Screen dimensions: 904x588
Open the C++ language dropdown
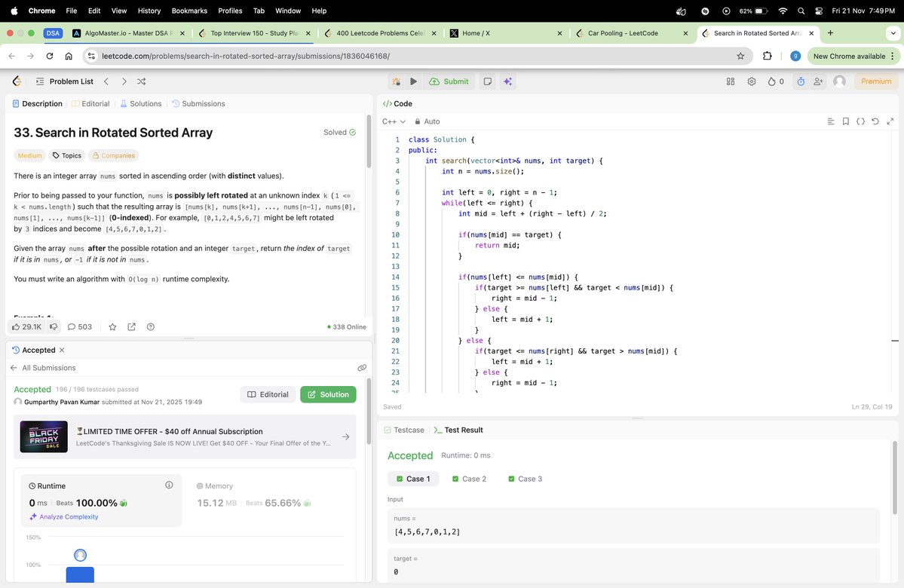tap(394, 121)
